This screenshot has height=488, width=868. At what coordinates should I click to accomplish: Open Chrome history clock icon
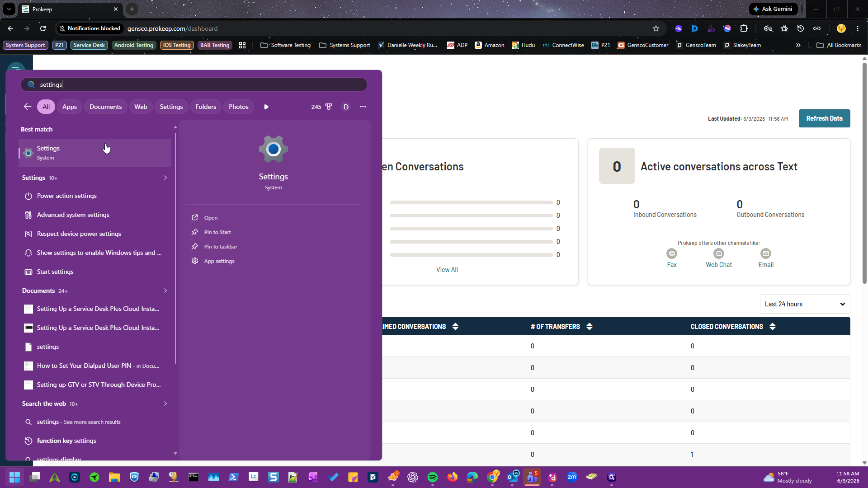click(801, 28)
